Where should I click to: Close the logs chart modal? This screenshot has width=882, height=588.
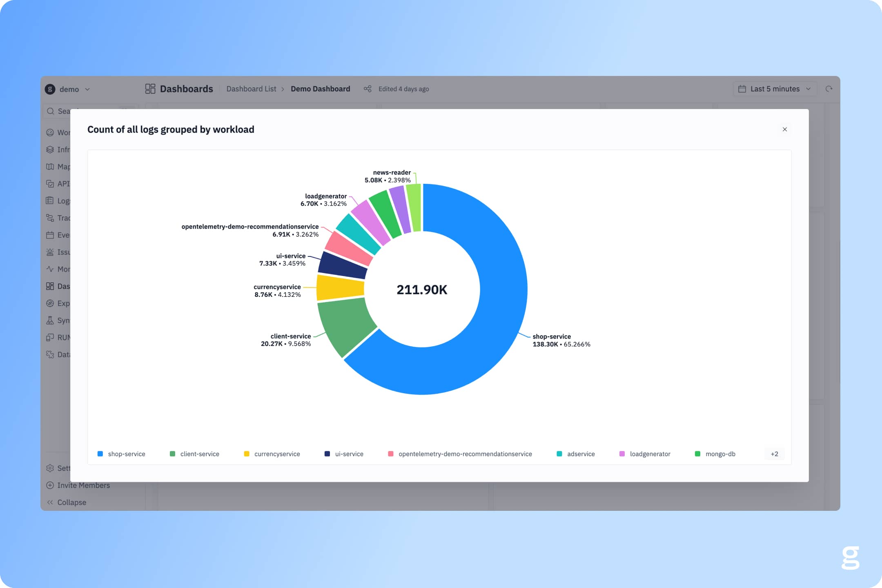point(784,129)
